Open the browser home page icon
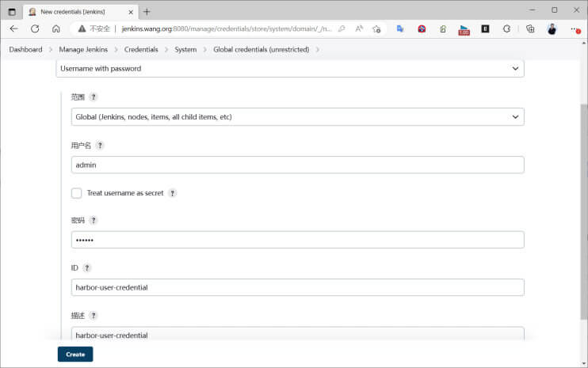The width and height of the screenshot is (588, 368). pyautogui.click(x=56, y=28)
